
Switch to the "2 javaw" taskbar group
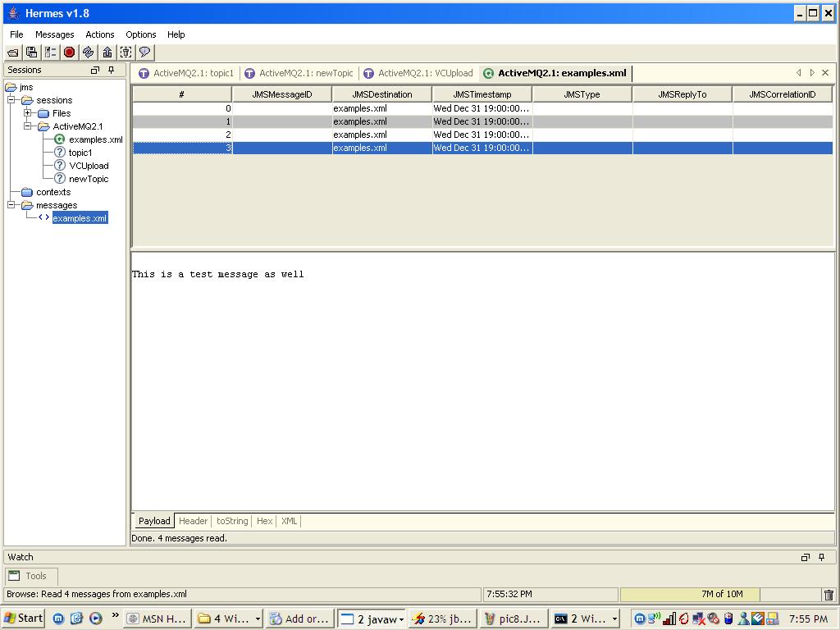[372, 619]
